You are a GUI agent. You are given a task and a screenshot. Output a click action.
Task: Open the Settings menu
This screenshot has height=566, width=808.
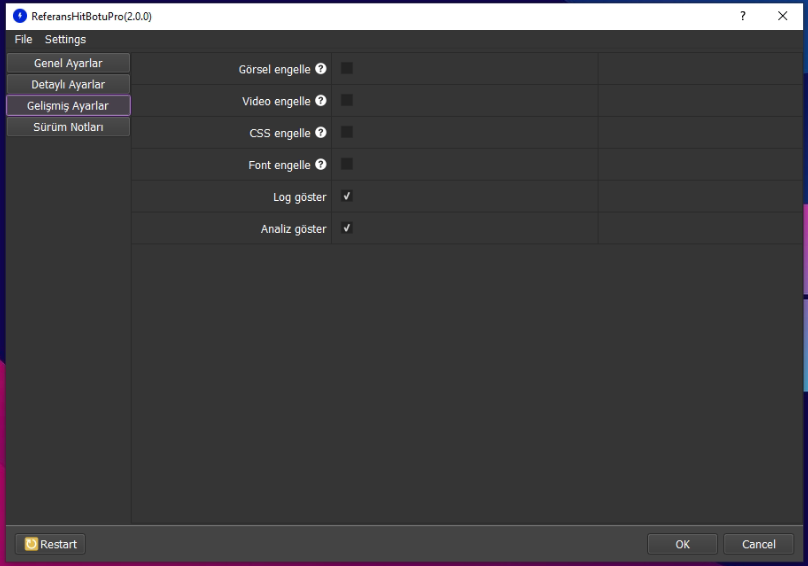(x=65, y=40)
